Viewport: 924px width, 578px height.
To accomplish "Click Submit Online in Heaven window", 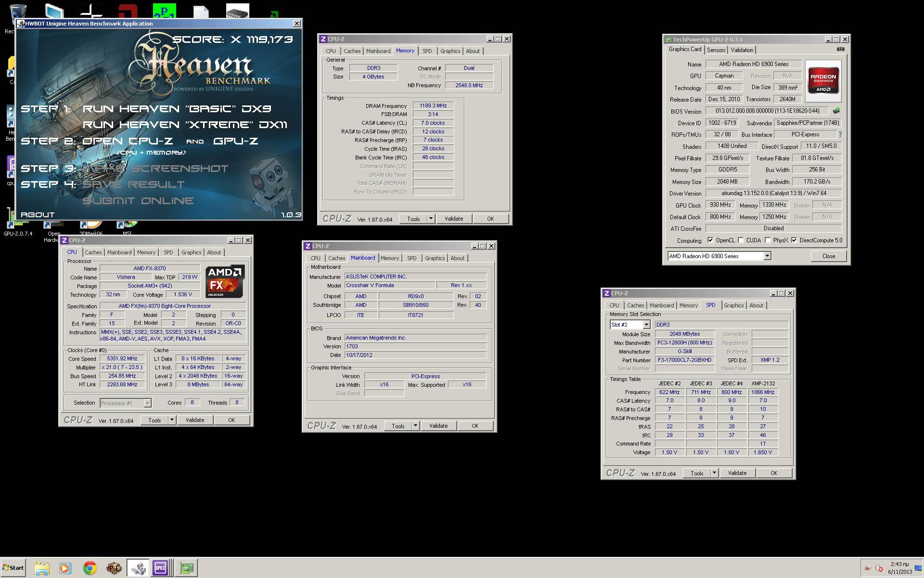I will pyautogui.click(x=138, y=201).
